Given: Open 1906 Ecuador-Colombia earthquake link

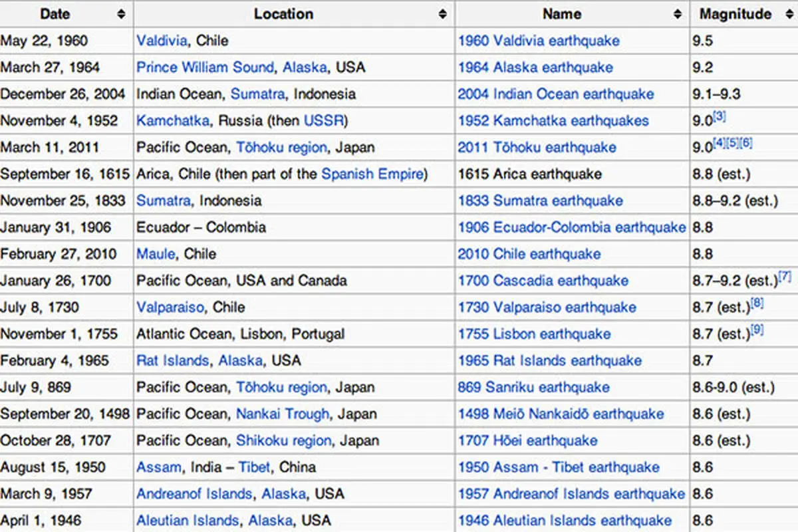Looking at the screenshot, I should pos(572,227).
